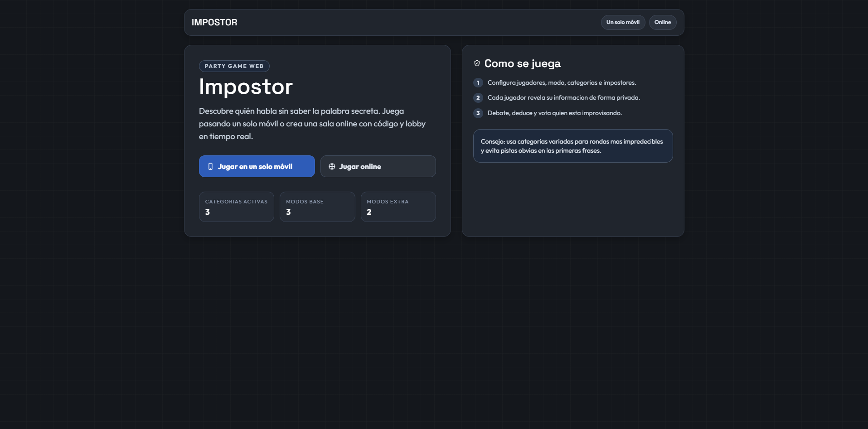Open Un solo móvil in the top navigation

click(623, 22)
